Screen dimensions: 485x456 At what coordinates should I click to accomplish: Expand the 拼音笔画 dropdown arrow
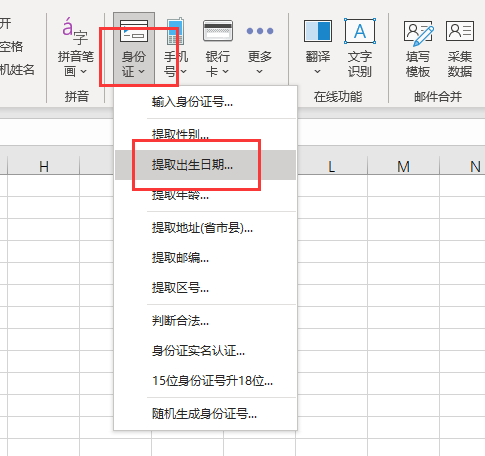(x=84, y=72)
